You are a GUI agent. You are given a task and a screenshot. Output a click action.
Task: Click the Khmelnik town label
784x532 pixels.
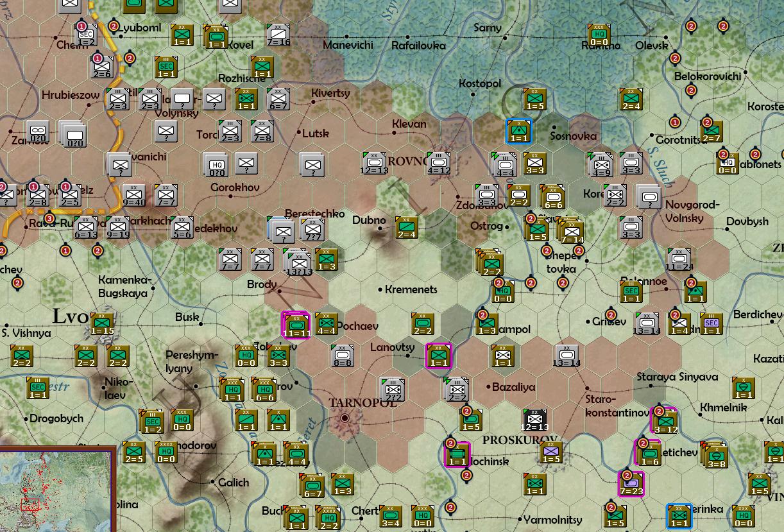coord(723,408)
